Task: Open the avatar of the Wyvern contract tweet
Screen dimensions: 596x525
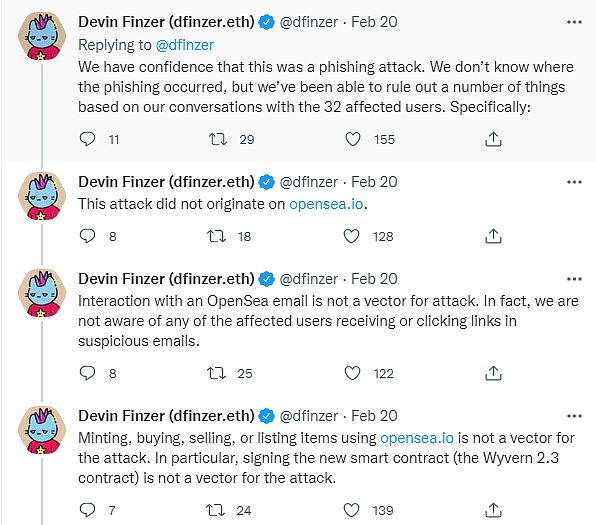Action: [x=42, y=430]
